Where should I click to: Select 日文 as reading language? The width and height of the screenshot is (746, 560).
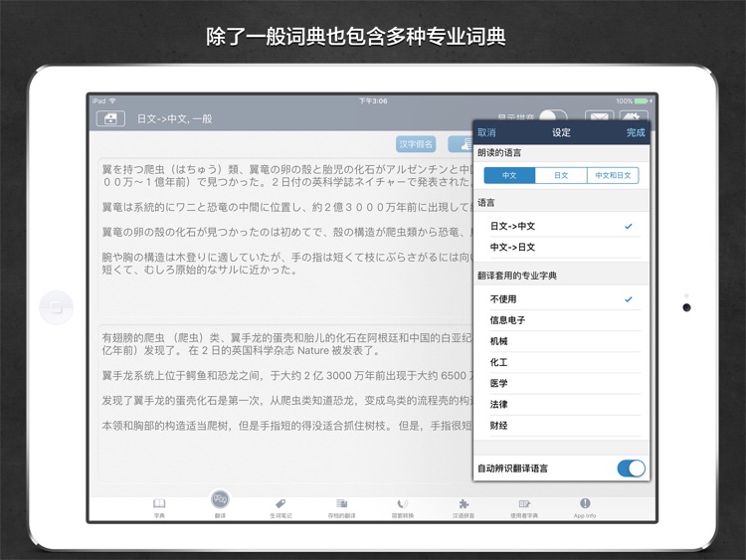pos(561,175)
